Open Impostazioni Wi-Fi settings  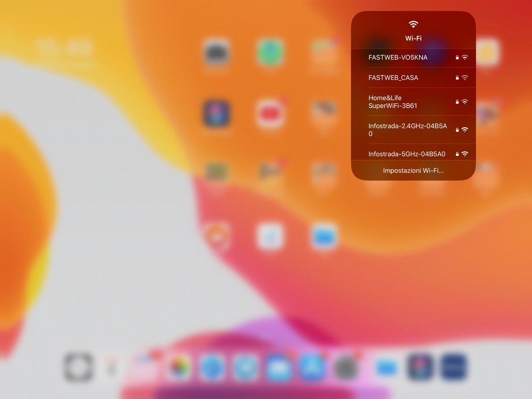coord(413,170)
